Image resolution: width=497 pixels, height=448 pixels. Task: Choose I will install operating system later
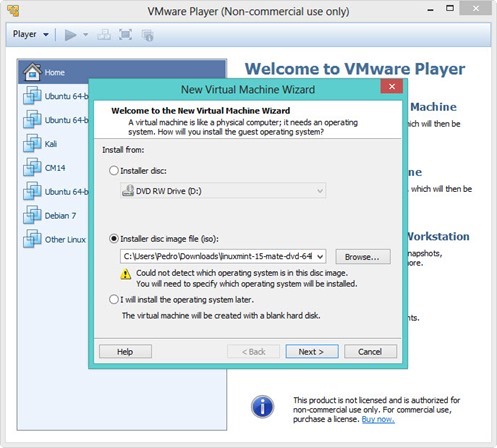click(114, 299)
